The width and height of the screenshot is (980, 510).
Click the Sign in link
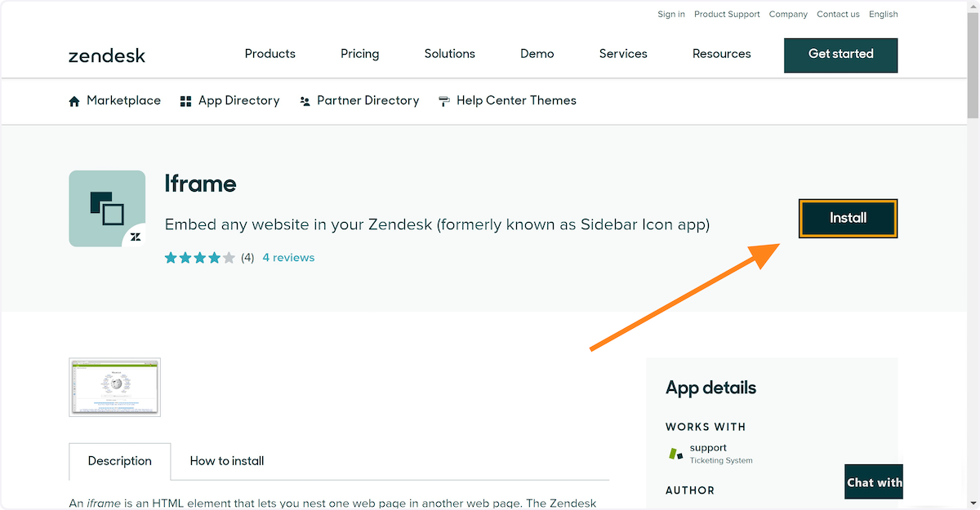(x=671, y=14)
